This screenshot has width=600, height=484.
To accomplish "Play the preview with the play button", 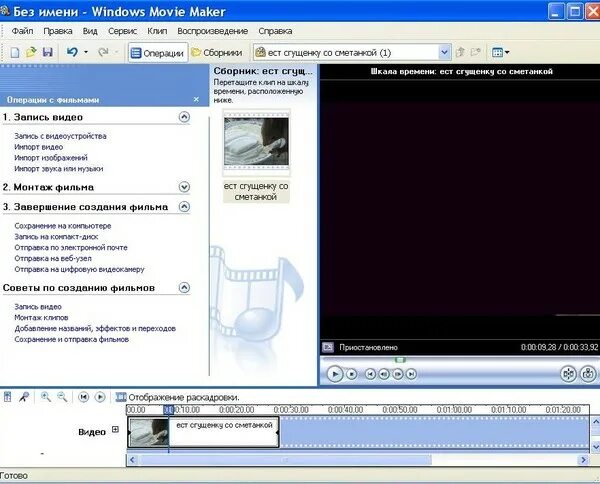I will pos(335,374).
